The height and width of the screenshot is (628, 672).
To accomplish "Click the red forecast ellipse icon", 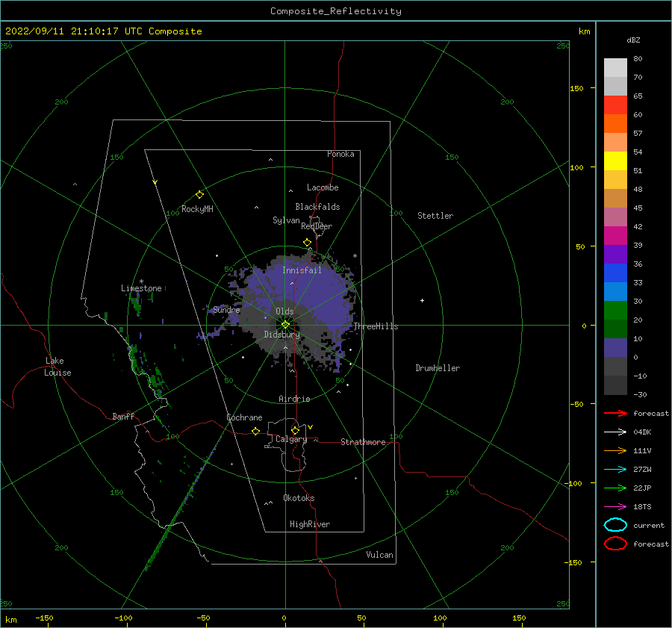I will (615, 544).
